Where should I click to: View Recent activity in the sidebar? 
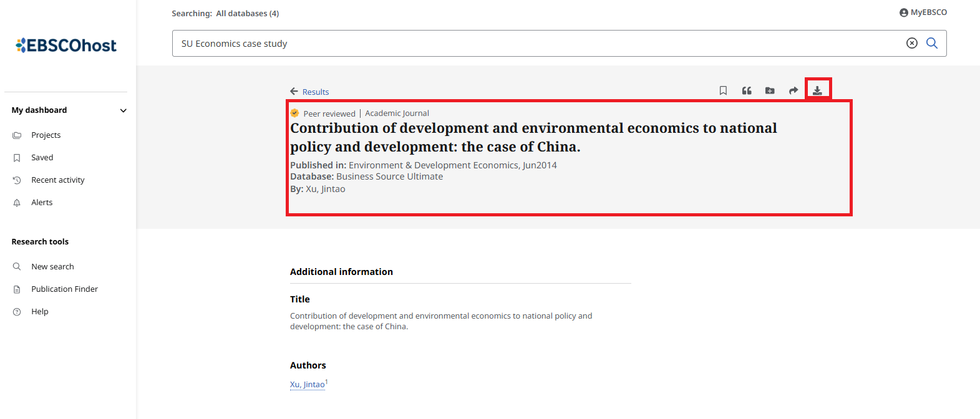pos(57,180)
